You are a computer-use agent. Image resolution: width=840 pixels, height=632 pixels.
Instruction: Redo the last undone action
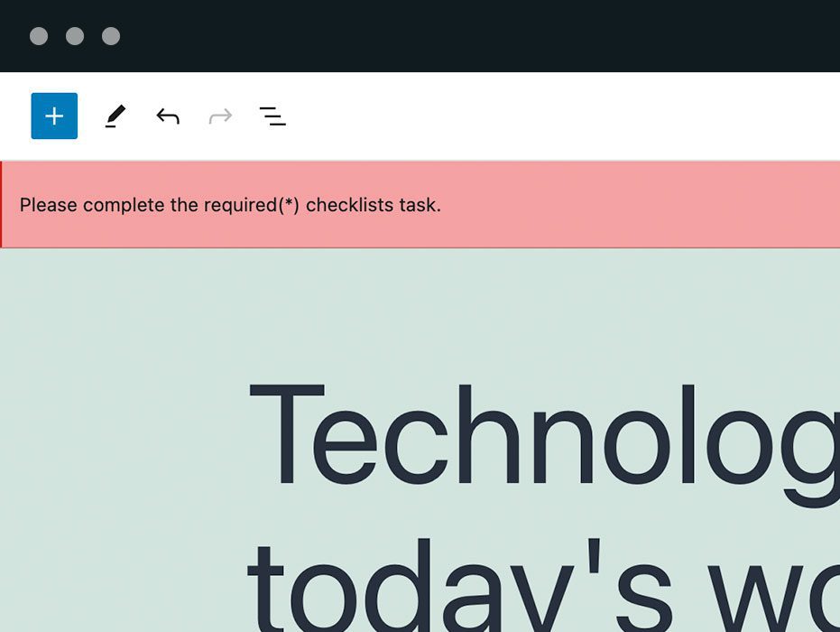click(219, 116)
